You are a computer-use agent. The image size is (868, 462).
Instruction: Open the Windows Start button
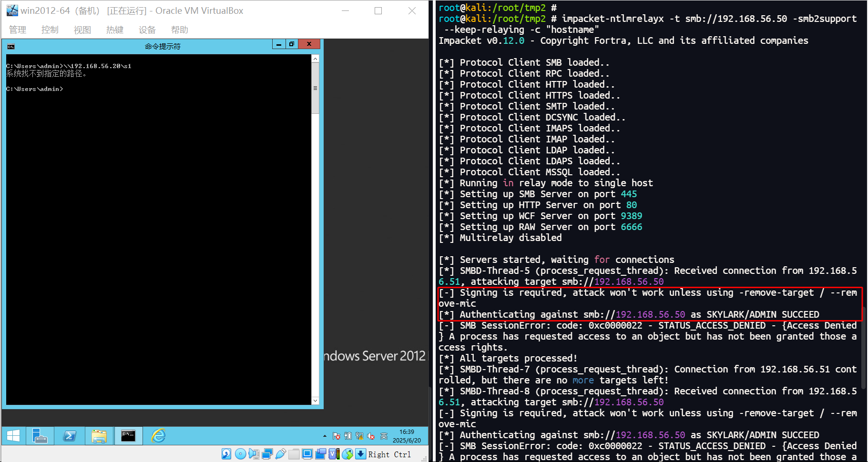pos(13,436)
